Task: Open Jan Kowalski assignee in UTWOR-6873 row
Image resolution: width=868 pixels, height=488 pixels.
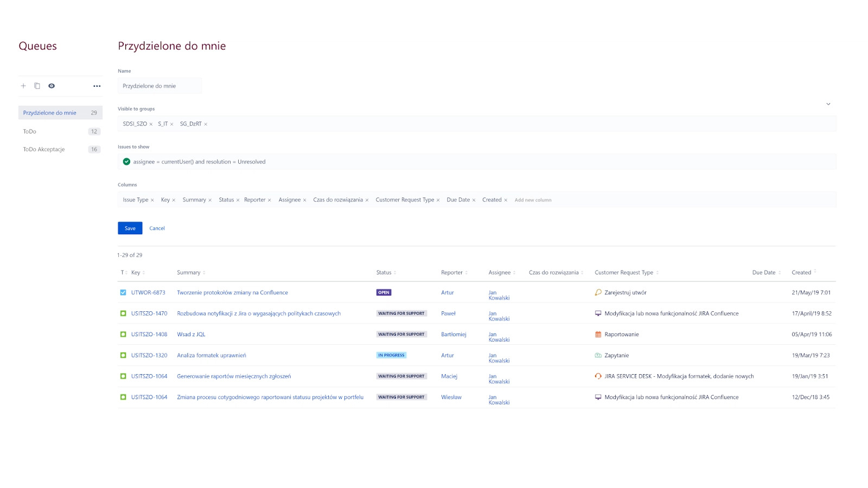Action: click(x=499, y=295)
